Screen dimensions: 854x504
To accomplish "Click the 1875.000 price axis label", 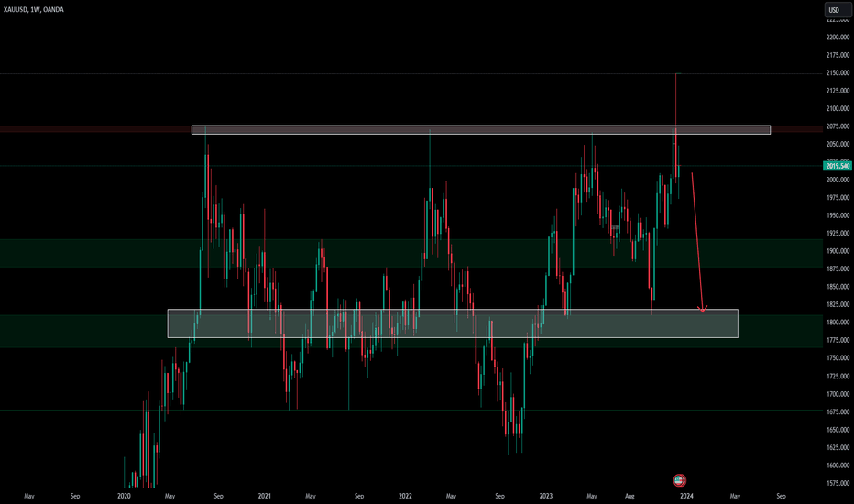I will tap(838, 269).
